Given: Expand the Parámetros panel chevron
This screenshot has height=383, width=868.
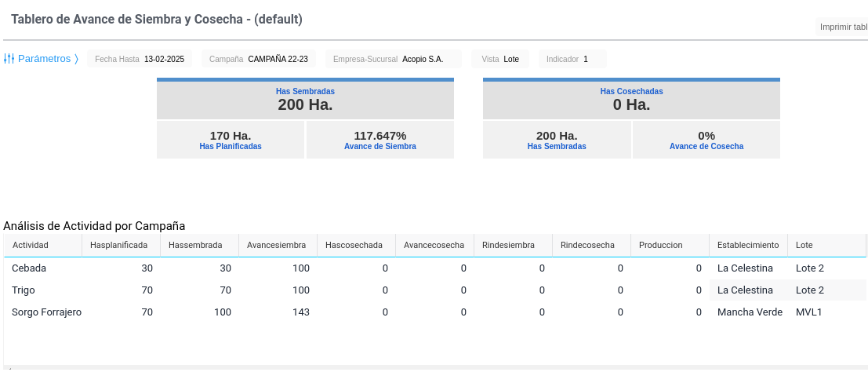Looking at the screenshot, I should pyautogui.click(x=76, y=59).
